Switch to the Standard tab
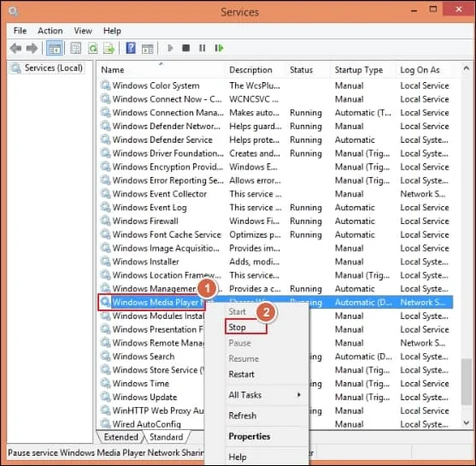 pos(167,437)
